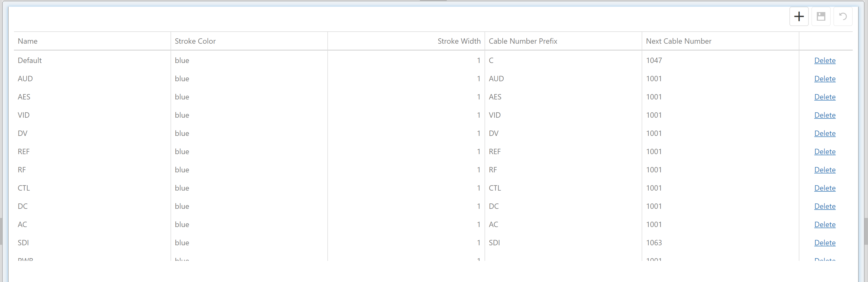Delete the VID cable type
The width and height of the screenshot is (868, 282).
[825, 115]
